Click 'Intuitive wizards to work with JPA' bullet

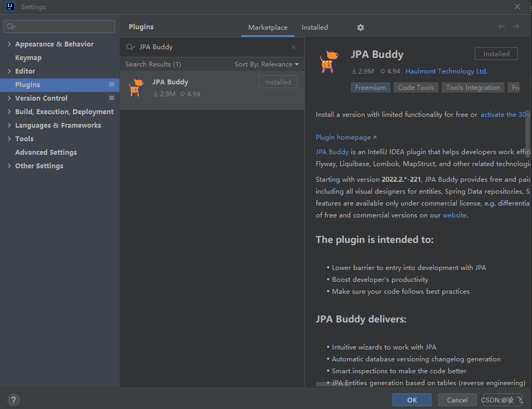click(384, 347)
